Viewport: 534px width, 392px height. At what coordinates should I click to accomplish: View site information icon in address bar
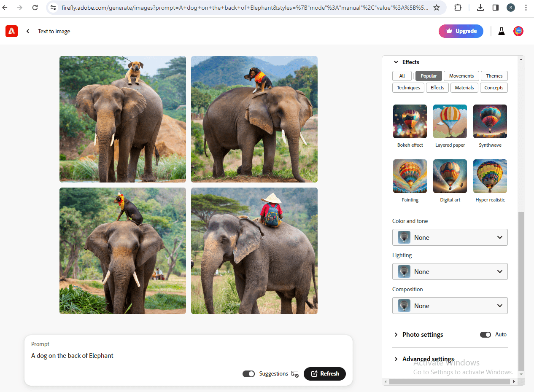(x=53, y=8)
